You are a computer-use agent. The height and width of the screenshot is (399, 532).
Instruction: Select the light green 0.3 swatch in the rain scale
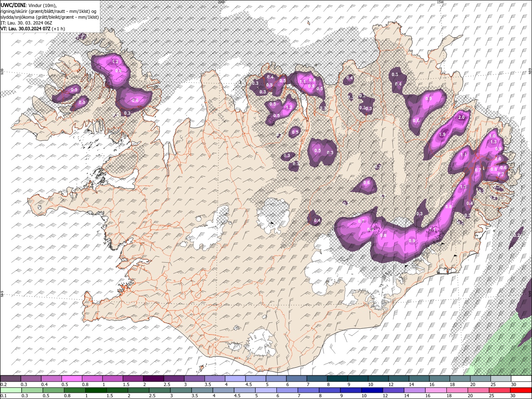[32, 390]
